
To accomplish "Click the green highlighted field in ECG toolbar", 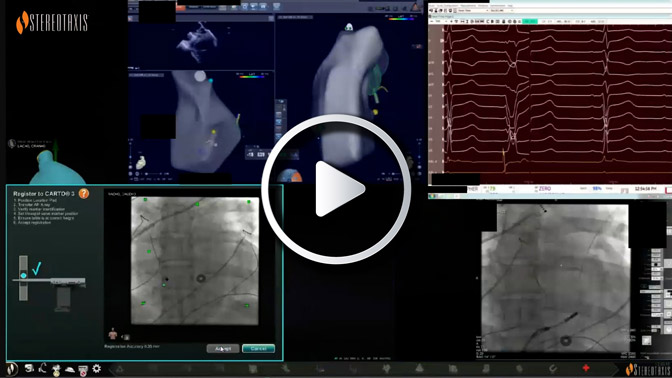I will (x=530, y=21).
